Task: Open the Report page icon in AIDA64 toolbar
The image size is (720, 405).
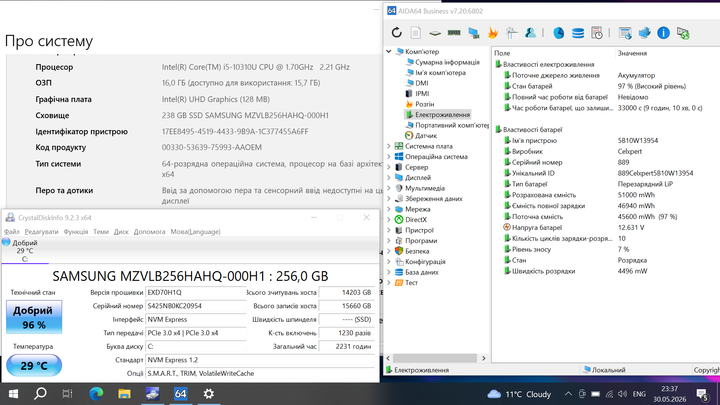Action: click(x=416, y=33)
